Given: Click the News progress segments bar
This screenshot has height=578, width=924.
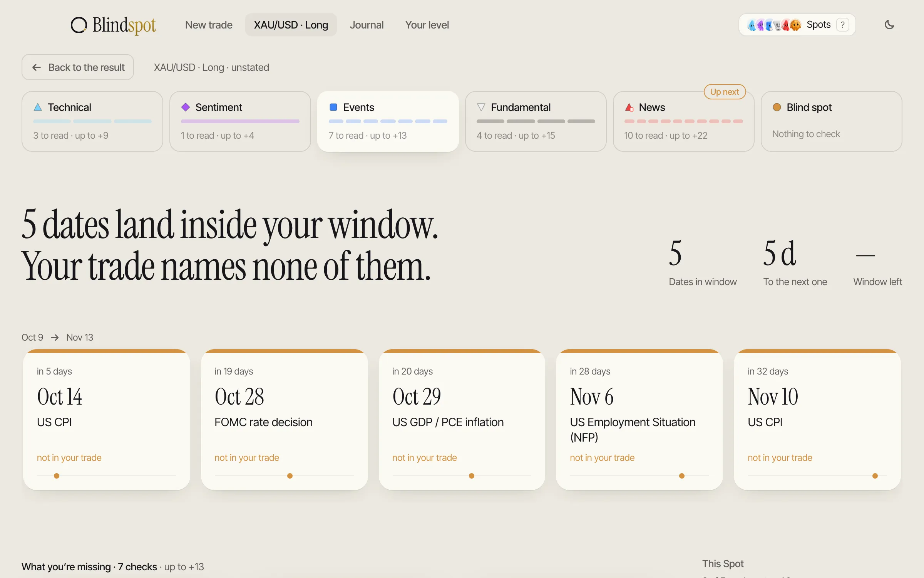Looking at the screenshot, I should pyautogui.click(x=684, y=121).
